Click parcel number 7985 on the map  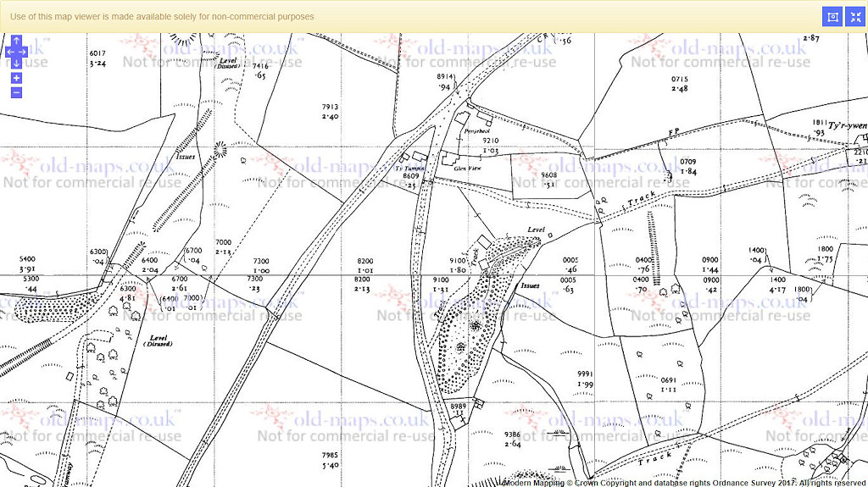tap(330, 456)
